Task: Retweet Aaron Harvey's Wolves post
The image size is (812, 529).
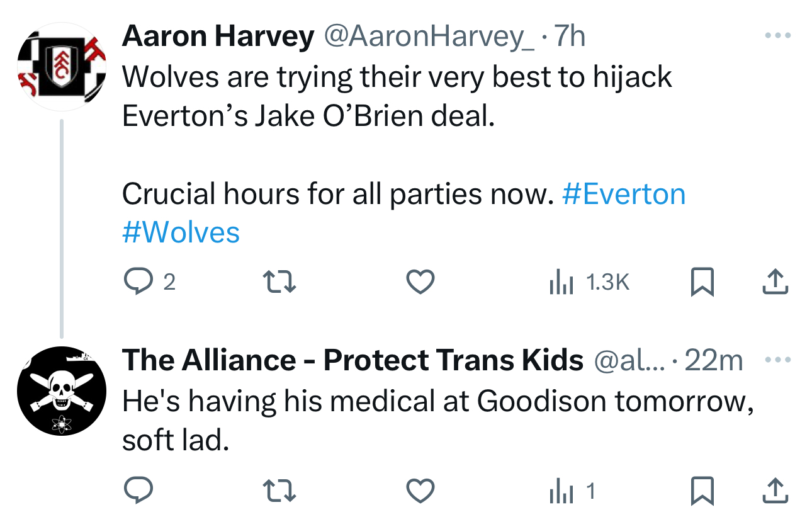Action: [278, 283]
